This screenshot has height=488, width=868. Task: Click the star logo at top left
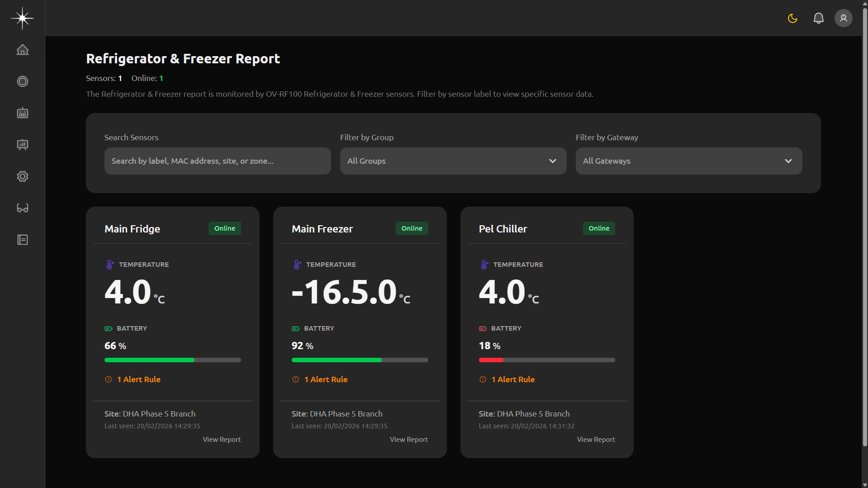22,18
